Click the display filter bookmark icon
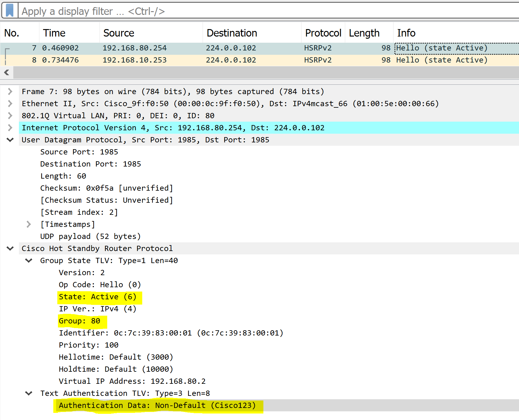The height and width of the screenshot is (420, 519). tap(10, 11)
